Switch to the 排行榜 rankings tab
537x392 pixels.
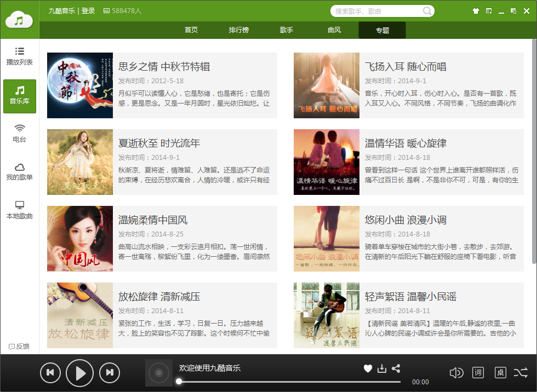[x=238, y=30]
